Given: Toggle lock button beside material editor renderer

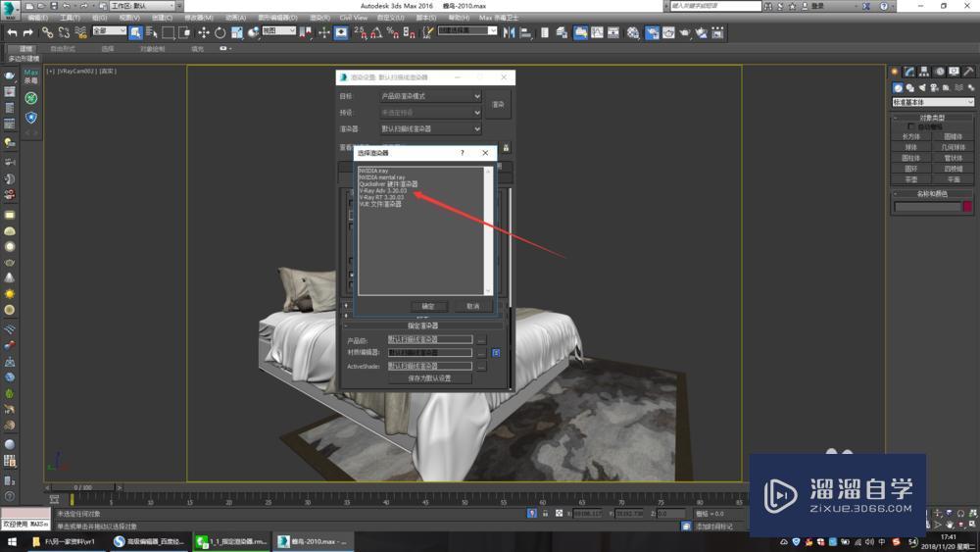Looking at the screenshot, I should click(x=496, y=353).
